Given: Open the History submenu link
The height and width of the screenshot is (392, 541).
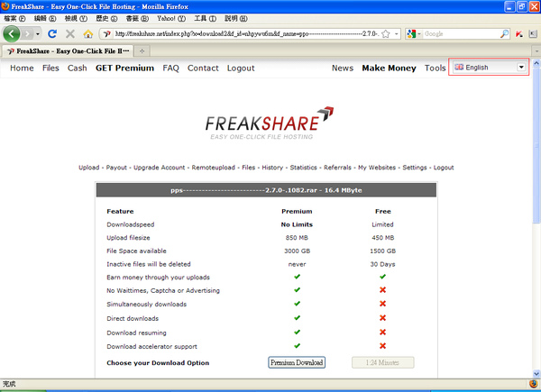Looking at the screenshot, I should click(272, 168).
